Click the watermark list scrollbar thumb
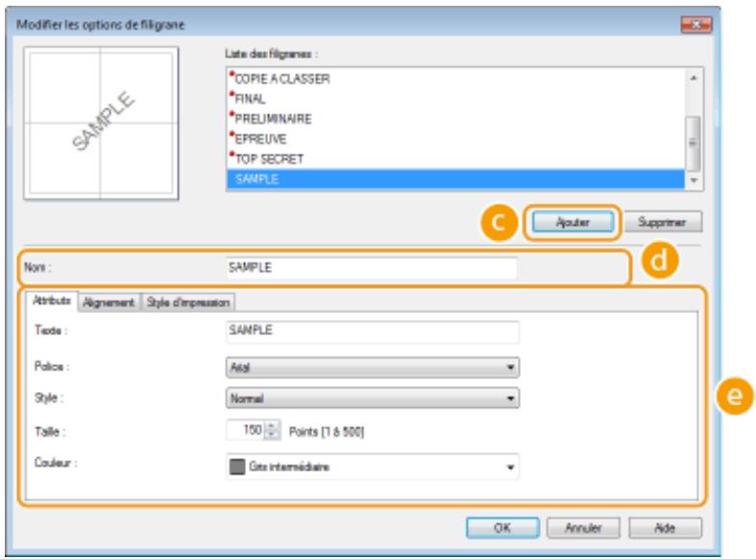 point(694,143)
